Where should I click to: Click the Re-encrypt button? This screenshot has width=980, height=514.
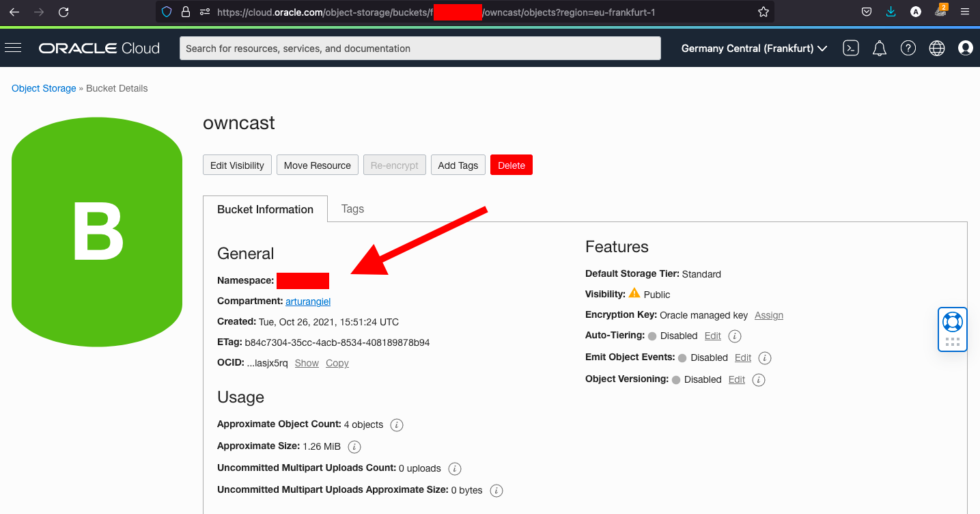pos(394,165)
